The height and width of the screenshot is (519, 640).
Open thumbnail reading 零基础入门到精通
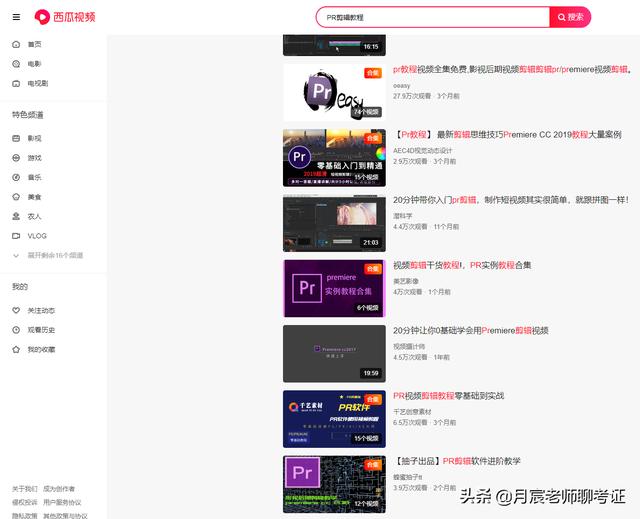[x=334, y=158]
